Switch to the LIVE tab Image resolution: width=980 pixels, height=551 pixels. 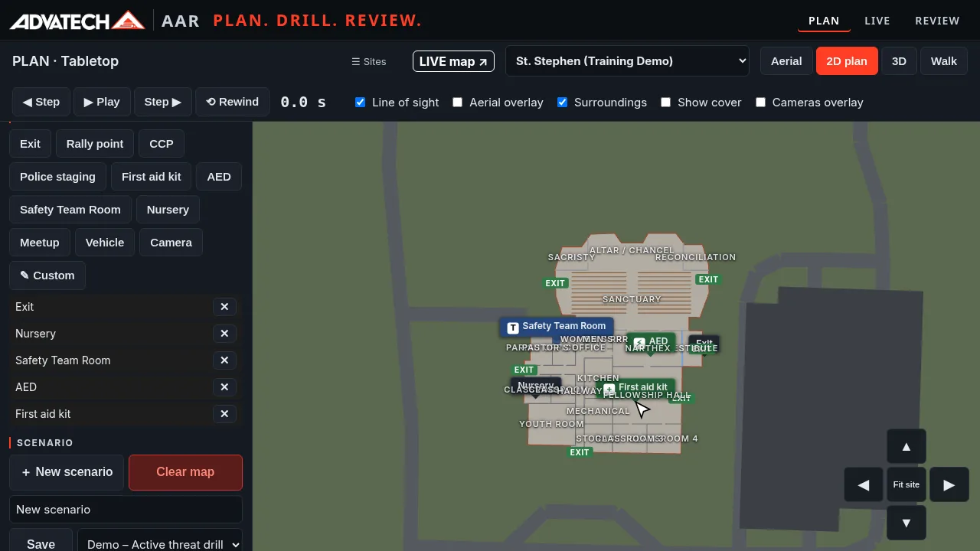tap(877, 21)
